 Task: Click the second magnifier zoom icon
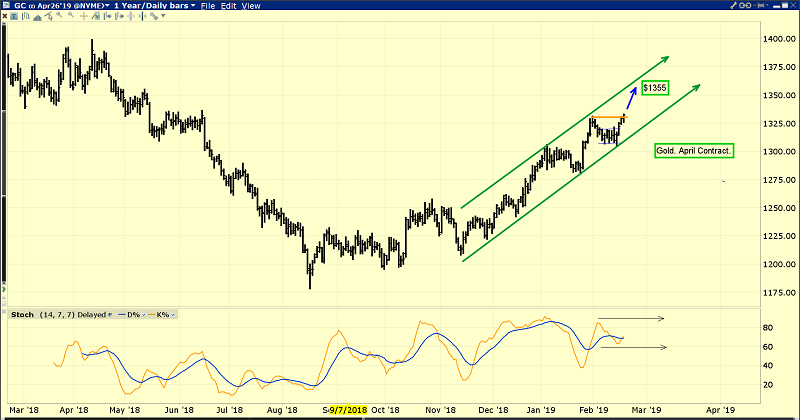pyautogui.click(x=71, y=15)
